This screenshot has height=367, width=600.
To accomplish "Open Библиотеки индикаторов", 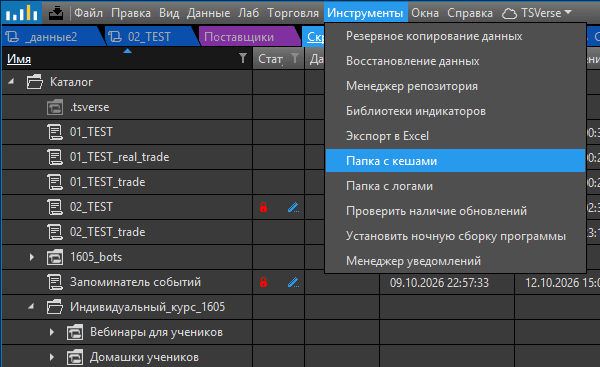I will pyautogui.click(x=455, y=111).
